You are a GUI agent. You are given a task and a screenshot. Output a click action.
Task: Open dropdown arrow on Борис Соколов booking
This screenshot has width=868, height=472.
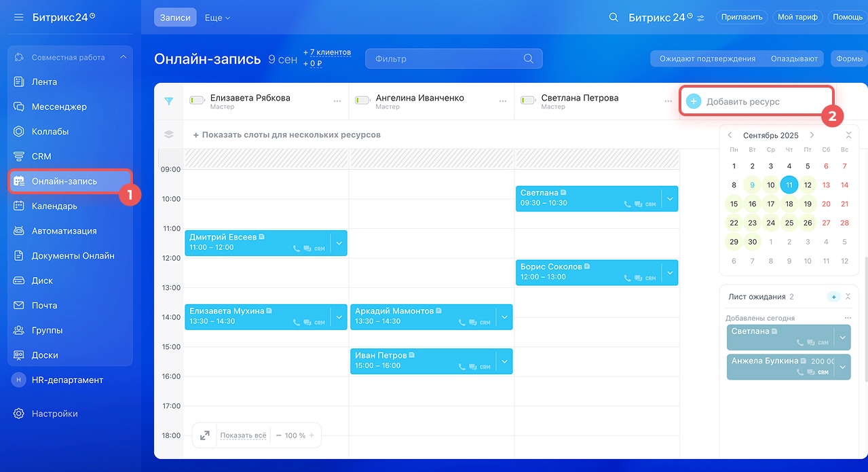coord(670,272)
